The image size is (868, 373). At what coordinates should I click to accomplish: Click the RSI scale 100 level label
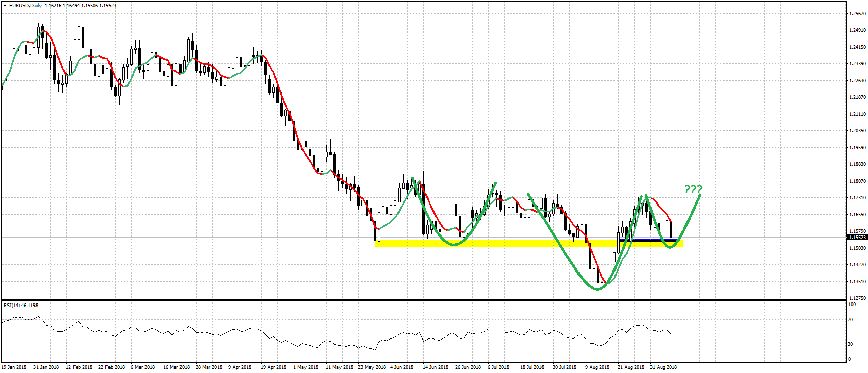852,304
